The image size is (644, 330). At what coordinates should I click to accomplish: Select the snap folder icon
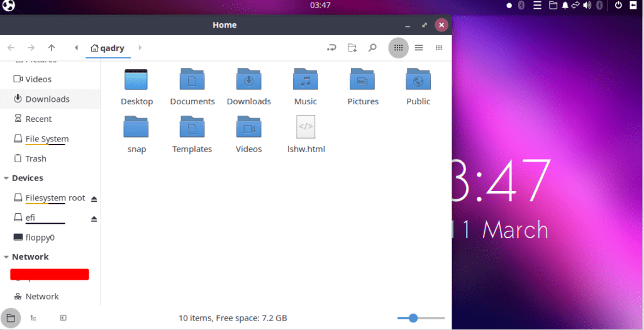136,126
